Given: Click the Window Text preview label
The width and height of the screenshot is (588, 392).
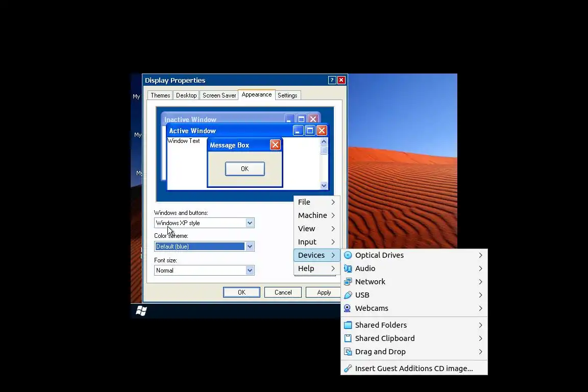Looking at the screenshot, I should (184, 141).
